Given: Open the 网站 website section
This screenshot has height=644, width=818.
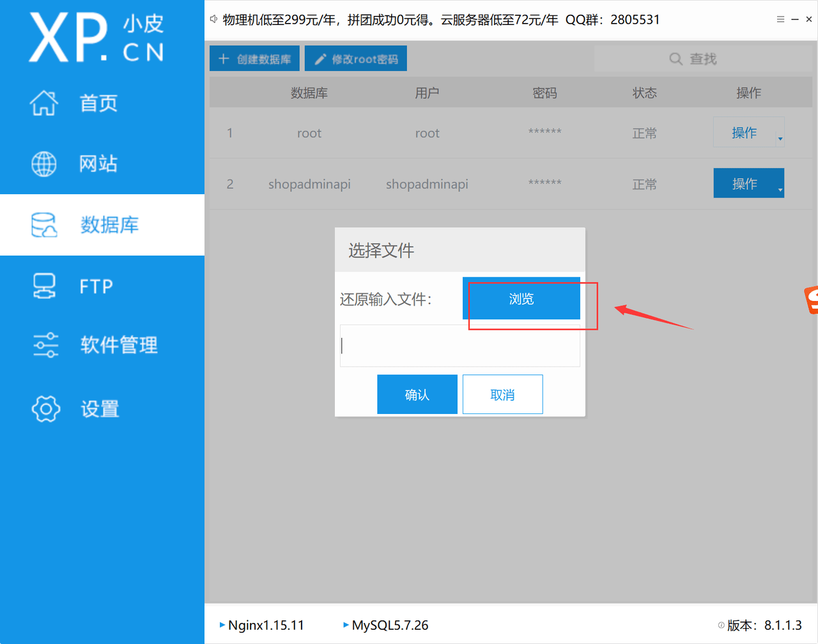Looking at the screenshot, I should (x=102, y=164).
